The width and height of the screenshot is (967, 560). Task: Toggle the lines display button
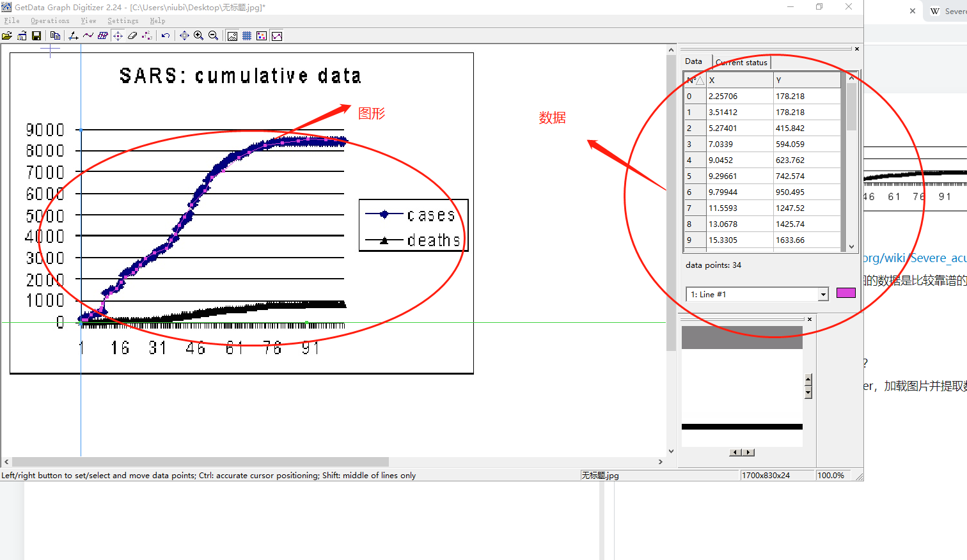point(277,36)
